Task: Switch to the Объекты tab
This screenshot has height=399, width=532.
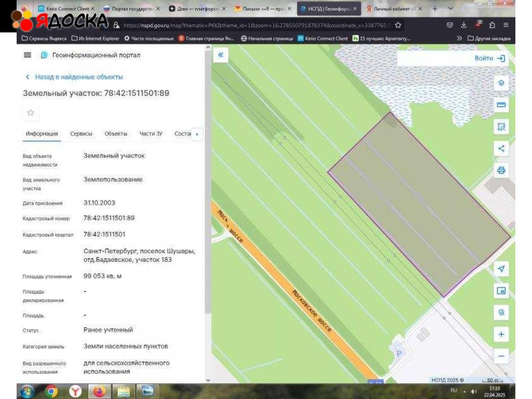Action: click(116, 134)
